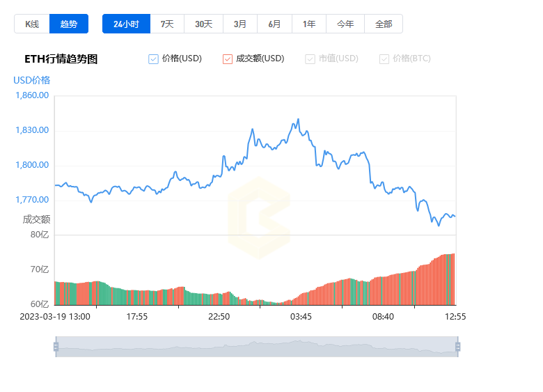Show 全部 historical data
Image resolution: width=543 pixels, height=392 pixels.
pyautogui.click(x=384, y=24)
